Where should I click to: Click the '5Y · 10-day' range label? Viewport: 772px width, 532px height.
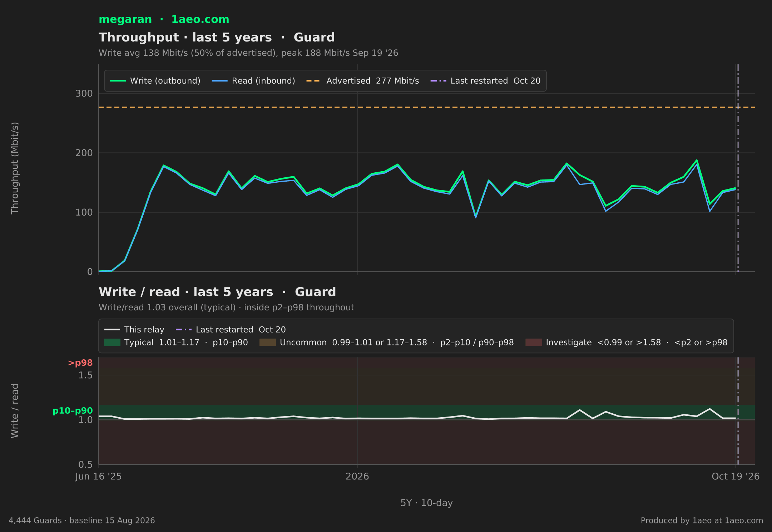pyautogui.click(x=426, y=503)
